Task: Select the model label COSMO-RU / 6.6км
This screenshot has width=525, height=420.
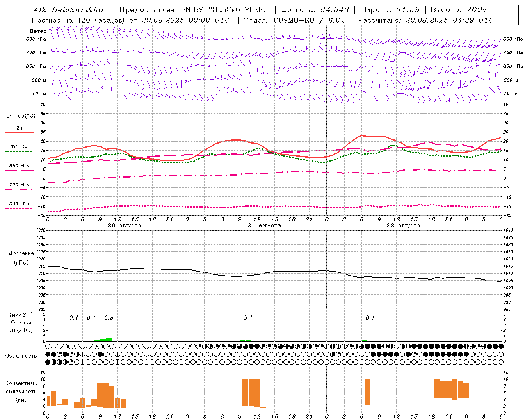Action: [x=310, y=20]
